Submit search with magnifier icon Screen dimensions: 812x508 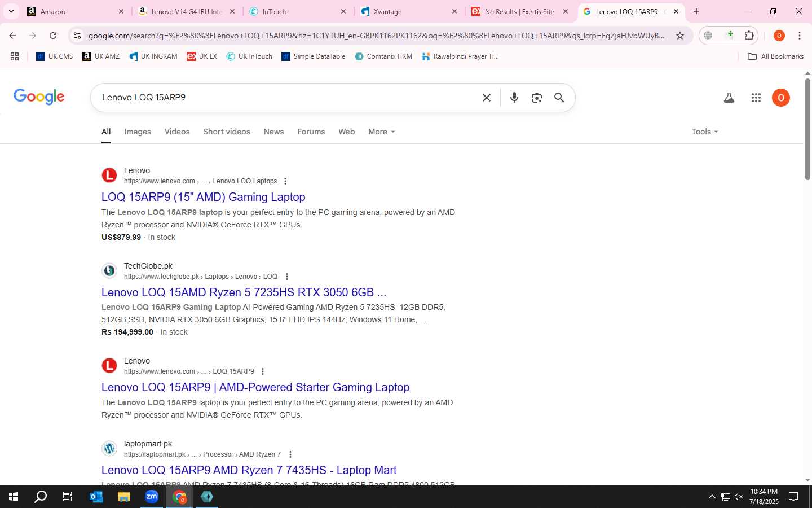[559, 98]
